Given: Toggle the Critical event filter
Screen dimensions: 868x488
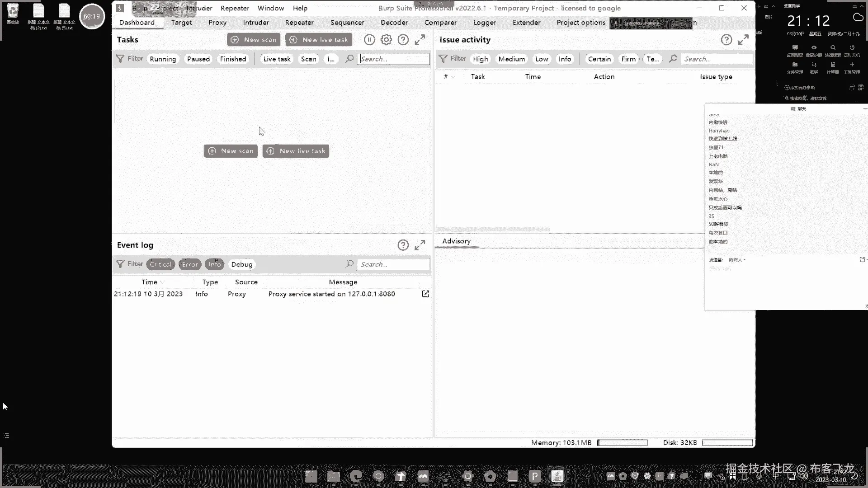Looking at the screenshot, I should tap(160, 264).
